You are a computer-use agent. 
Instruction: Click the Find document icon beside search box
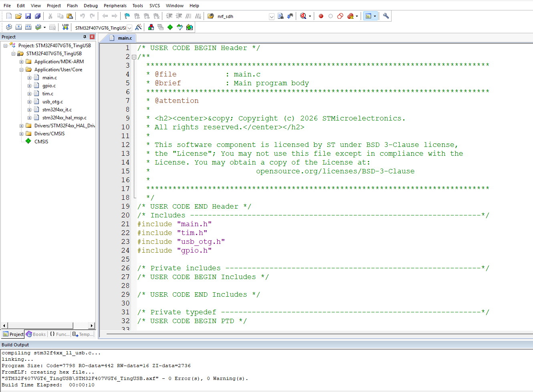click(281, 16)
